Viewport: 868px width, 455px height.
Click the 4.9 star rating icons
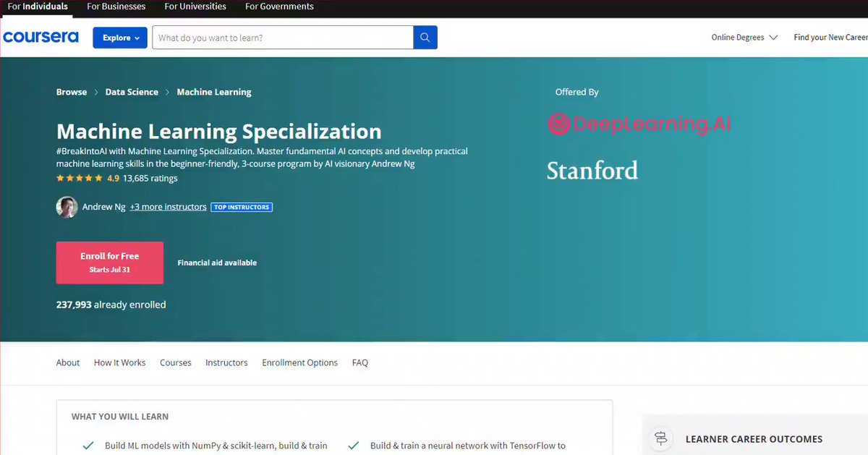click(x=80, y=178)
